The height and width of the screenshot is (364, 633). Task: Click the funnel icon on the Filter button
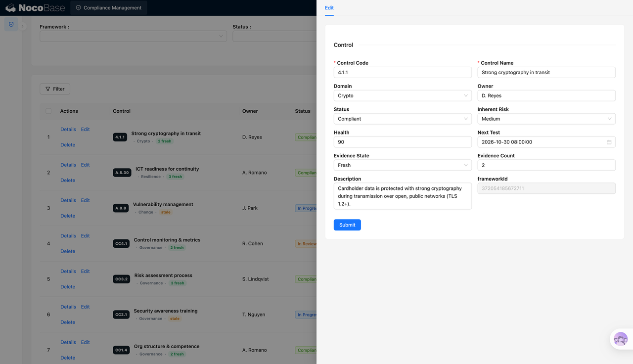pyautogui.click(x=48, y=89)
